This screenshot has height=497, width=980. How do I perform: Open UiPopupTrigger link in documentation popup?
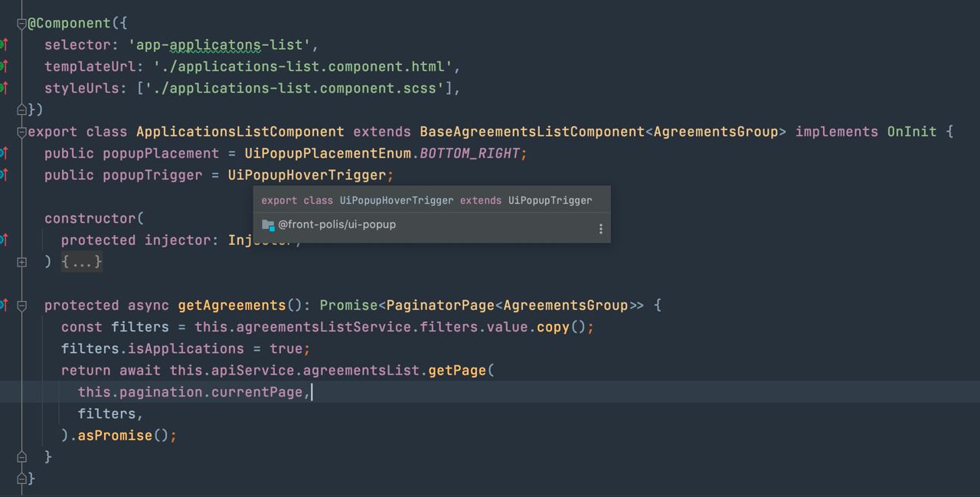pos(550,201)
